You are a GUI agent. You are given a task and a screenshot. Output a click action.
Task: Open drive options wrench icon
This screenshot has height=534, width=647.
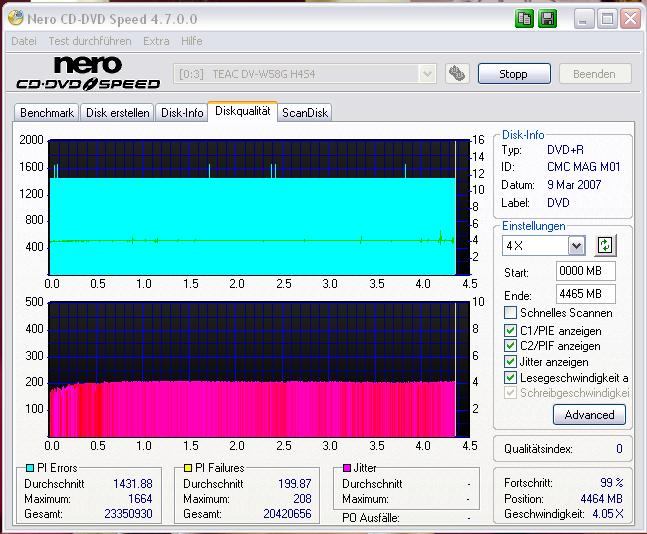click(x=457, y=74)
